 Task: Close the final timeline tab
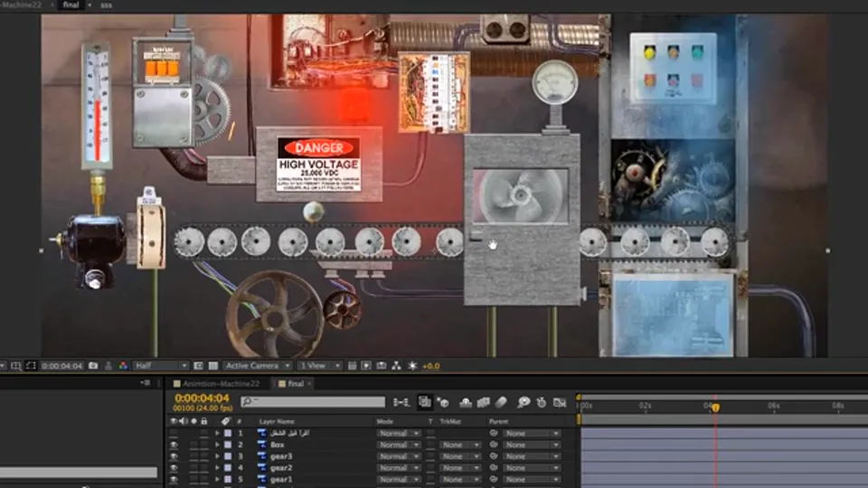tap(309, 383)
